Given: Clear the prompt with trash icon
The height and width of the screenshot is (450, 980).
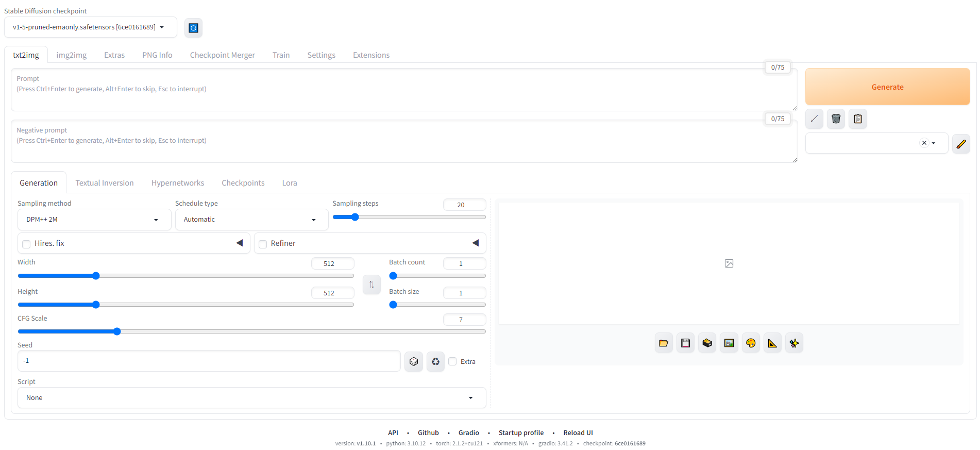Looking at the screenshot, I should point(836,119).
